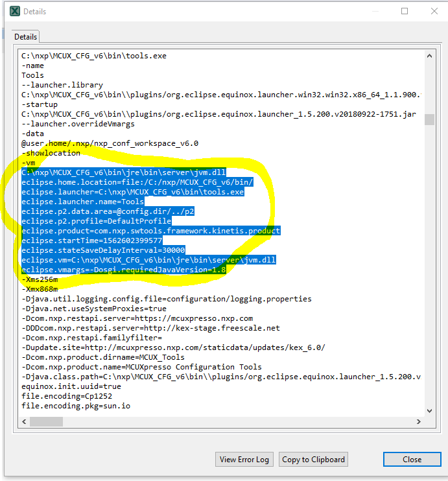This screenshot has width=448, height=481.
Task: Click the '-DDDcom.nxp.restapi.server' freescale line
Action: (x=150, y=328)
